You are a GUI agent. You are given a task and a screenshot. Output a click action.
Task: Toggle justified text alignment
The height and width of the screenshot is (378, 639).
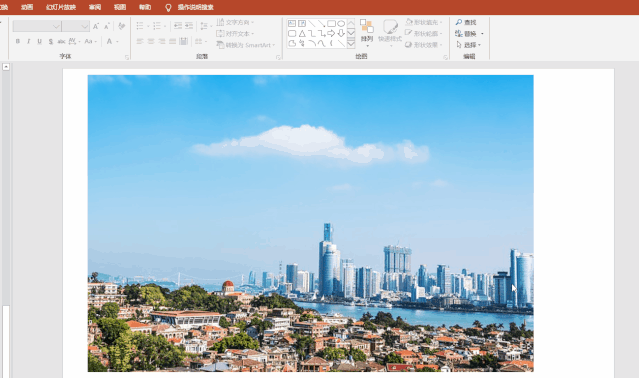point(172,41)
